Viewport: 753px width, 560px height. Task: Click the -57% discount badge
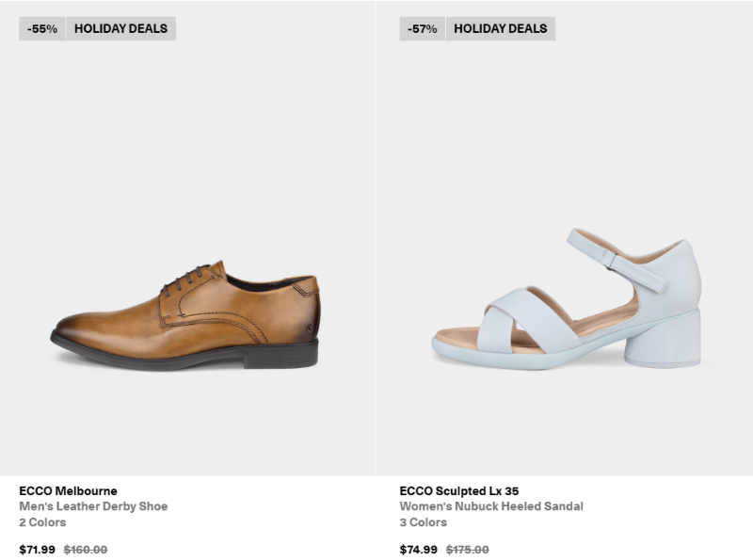(x=422, y=29)
